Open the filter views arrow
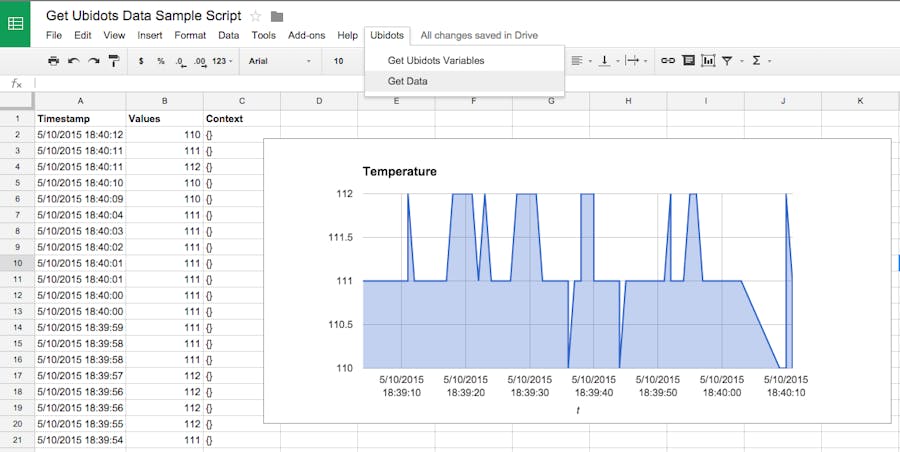 742,61
